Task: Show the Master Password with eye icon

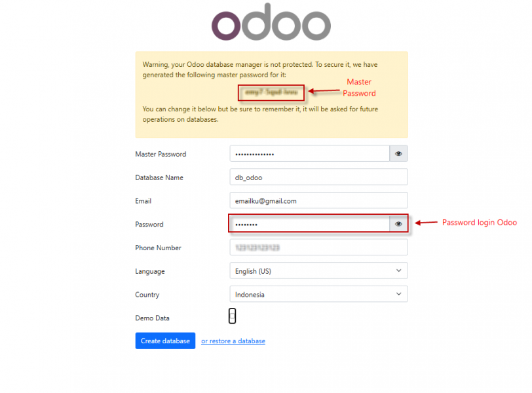Action: click(x=398, y=154)
